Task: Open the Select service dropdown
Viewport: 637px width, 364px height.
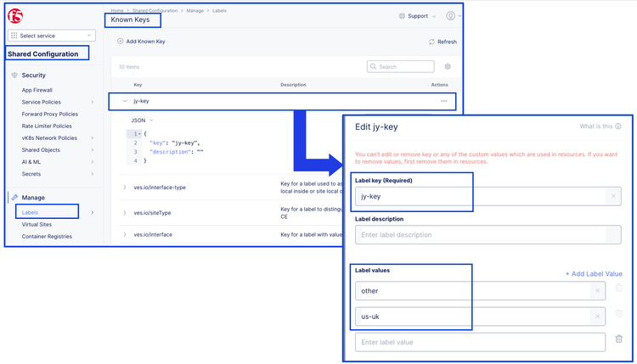Action: point(52,36)
